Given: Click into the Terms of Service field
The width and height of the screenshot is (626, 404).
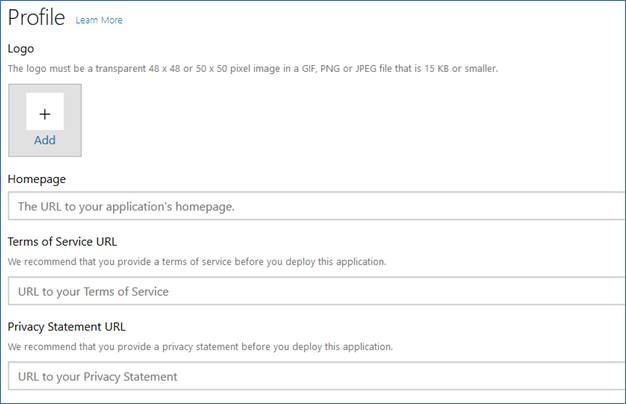Looking at the screenshot, I should [x=400, y=291].
